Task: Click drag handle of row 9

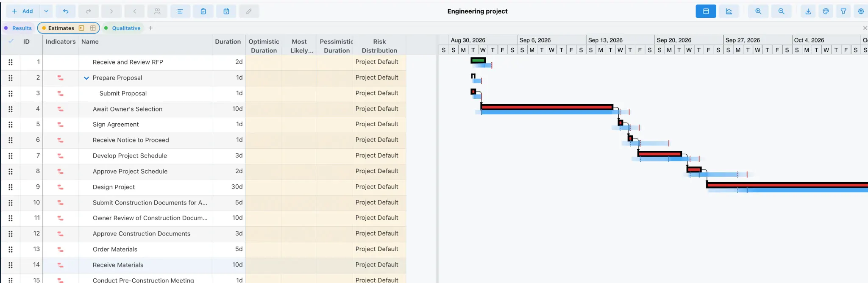Action: [x=11, y=187]
